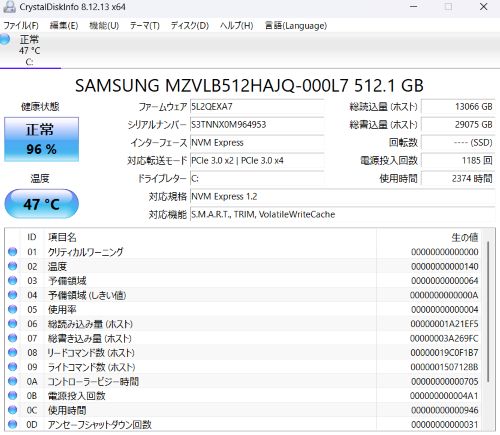Click the 正常 96 % health status button
Viewport: 500px width, 435px height.
[41, 139]
